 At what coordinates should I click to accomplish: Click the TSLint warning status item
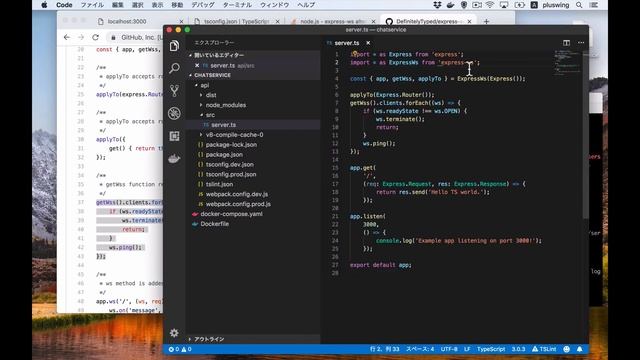[x=544, y=349]
